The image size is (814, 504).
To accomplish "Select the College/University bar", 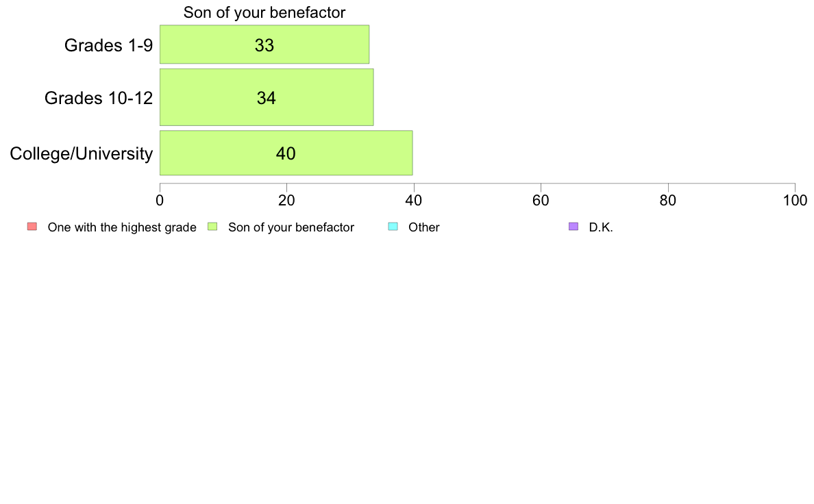I will pyautogui.click(x=286, y=153).
